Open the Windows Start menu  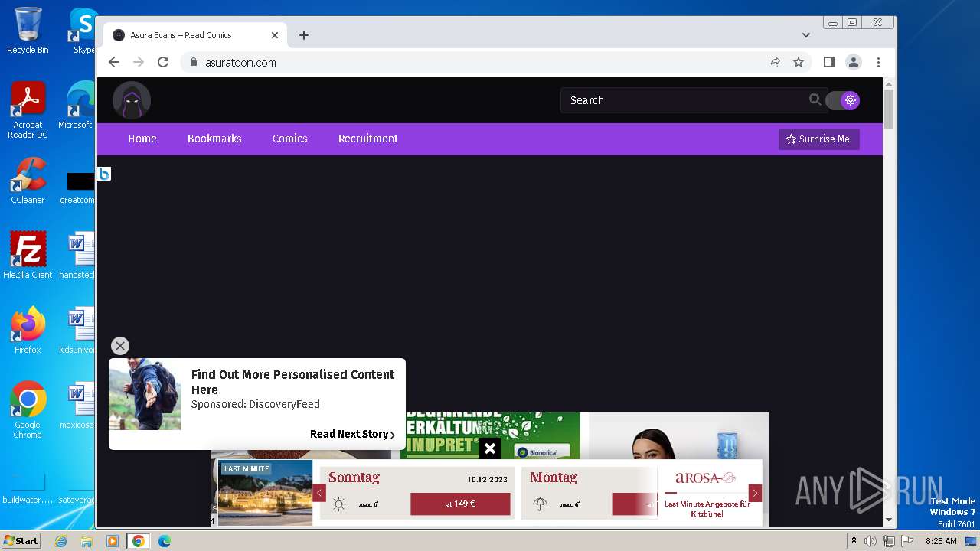[x=21, y=541]
